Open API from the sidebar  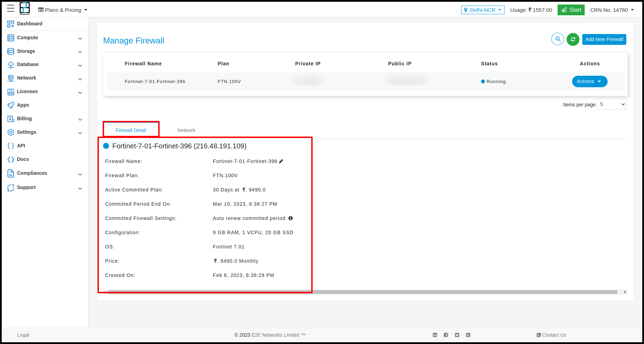[21, 146]
